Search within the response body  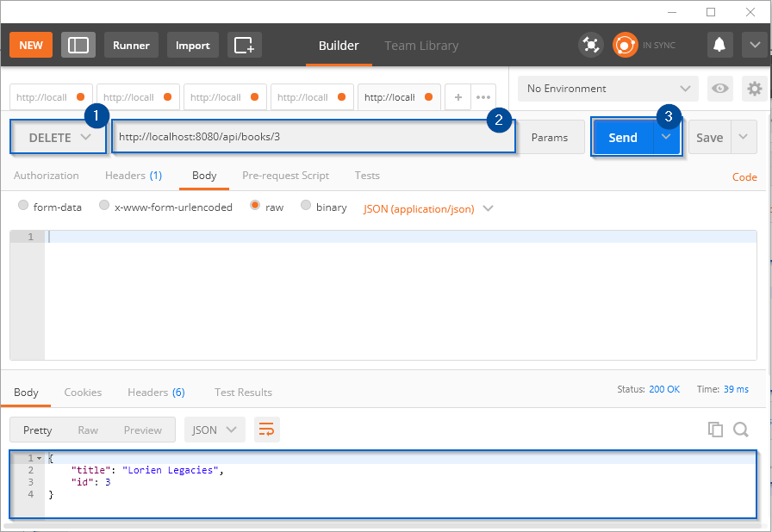coord(741,430)
